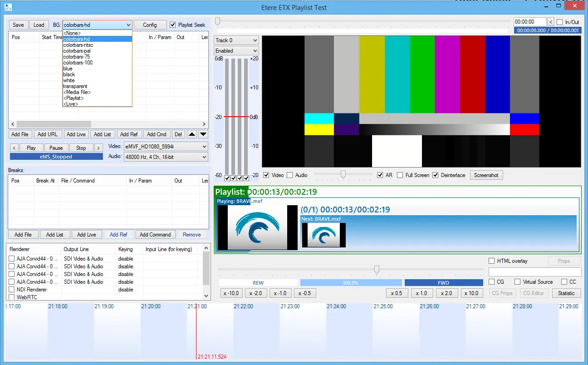
Task: Check the NDI Renderer checkbox
Action: 12,290
